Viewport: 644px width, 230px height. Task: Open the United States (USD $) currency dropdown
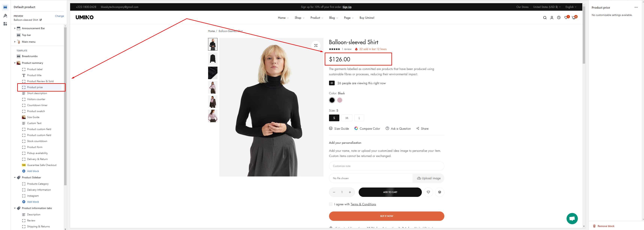547,7
